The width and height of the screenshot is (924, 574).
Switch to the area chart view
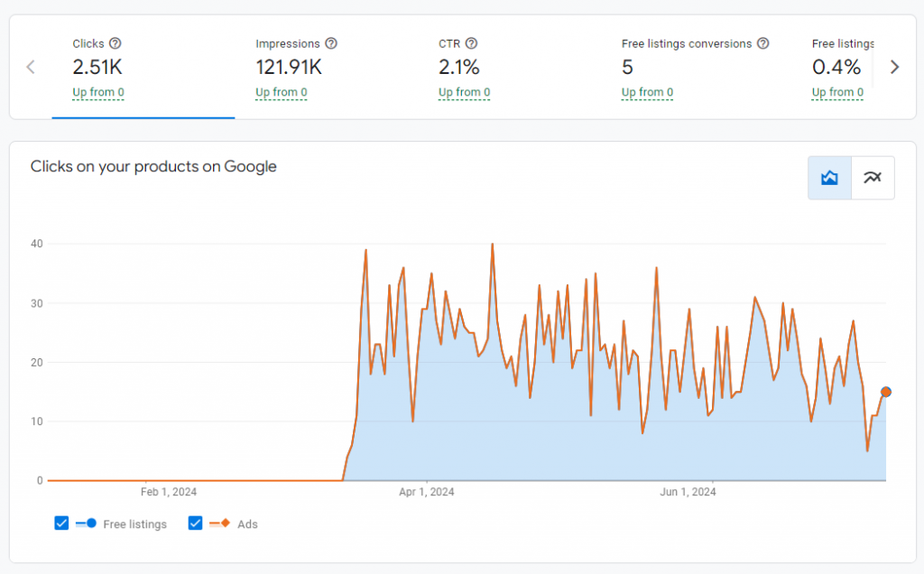(829, 178)
